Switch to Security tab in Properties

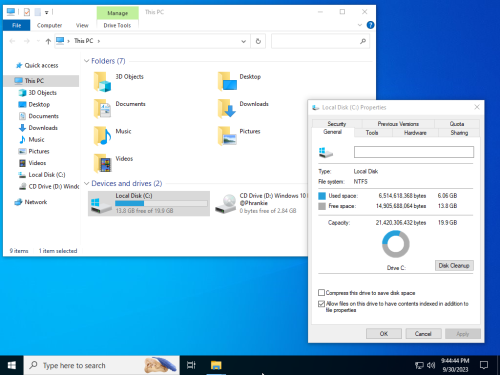point(337,124)
